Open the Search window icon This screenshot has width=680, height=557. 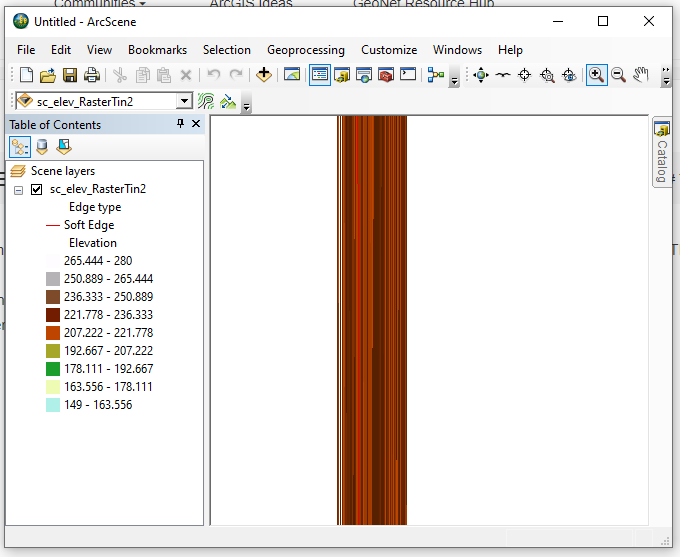coord(364,75)
